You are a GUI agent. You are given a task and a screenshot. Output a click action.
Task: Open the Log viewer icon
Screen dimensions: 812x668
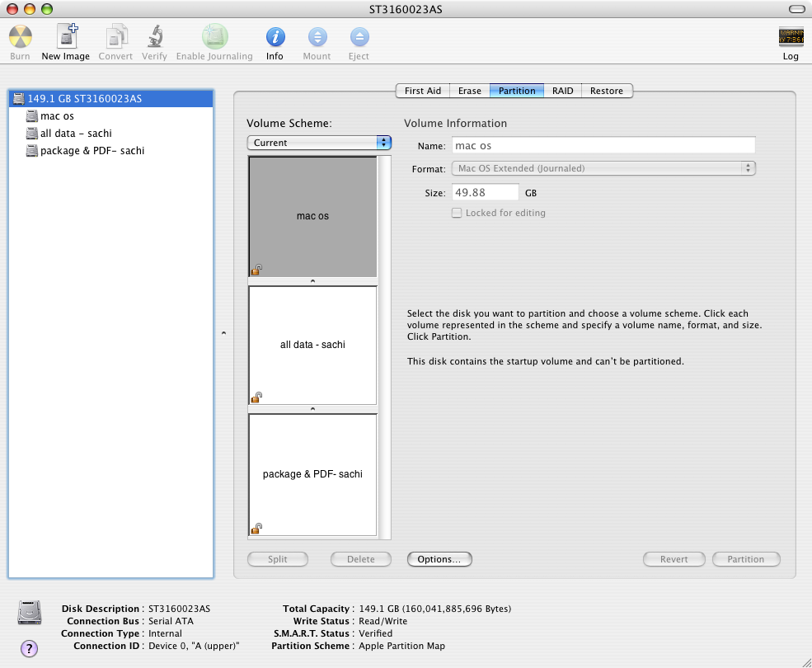(x=791, y=37)
